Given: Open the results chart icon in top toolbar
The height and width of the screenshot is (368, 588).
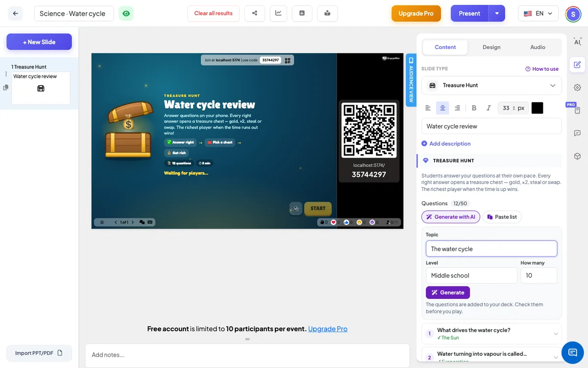Looking at the screenshot, I should click(x=278, y=13).
